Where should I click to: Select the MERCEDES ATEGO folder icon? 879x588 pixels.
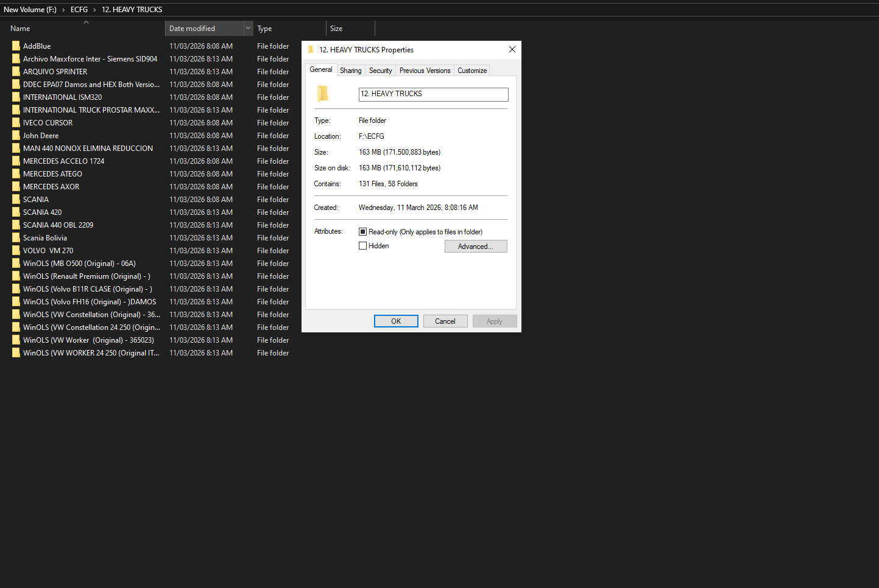pyautogui.click(x=15, y=173)
